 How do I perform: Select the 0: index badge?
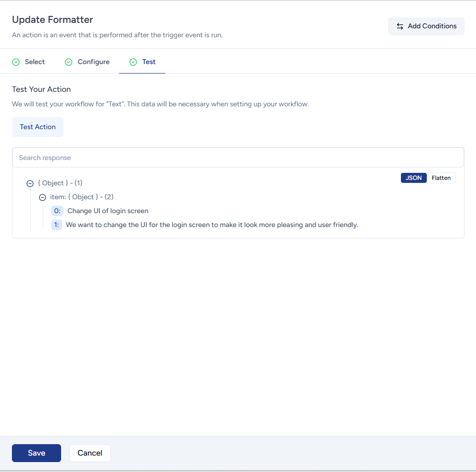click(57, 211)
